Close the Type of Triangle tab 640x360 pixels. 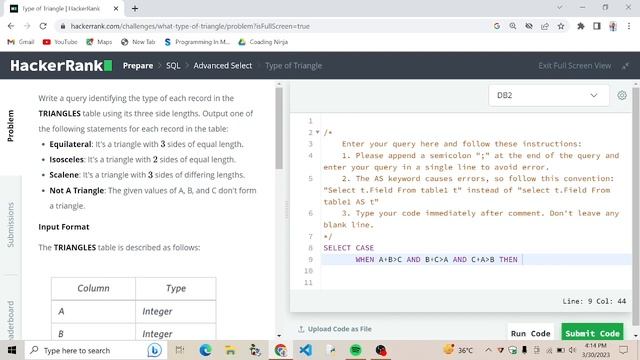(116, 8)
